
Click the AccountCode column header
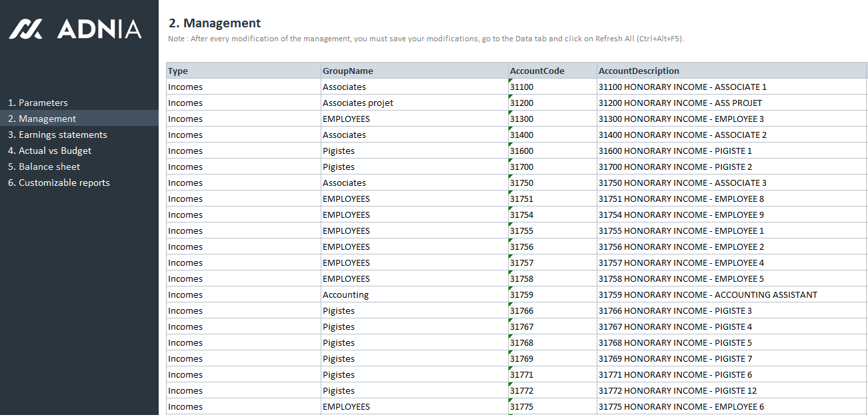[x=537, y=71]
